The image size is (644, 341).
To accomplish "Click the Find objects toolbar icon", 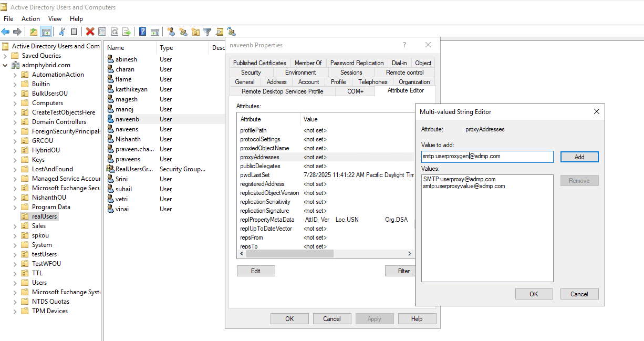I will click(x=219, y=32).
